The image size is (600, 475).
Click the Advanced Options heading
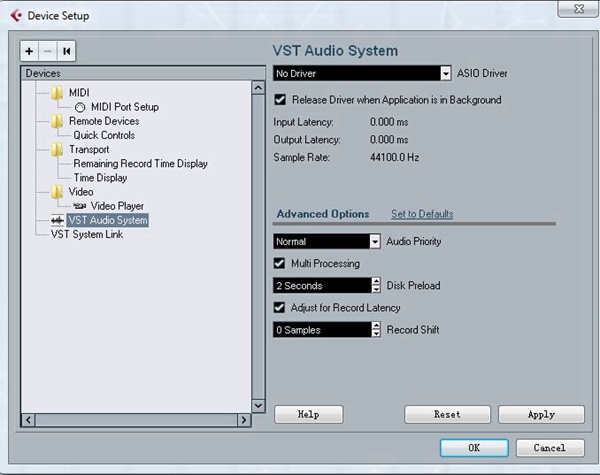(323, 214)
